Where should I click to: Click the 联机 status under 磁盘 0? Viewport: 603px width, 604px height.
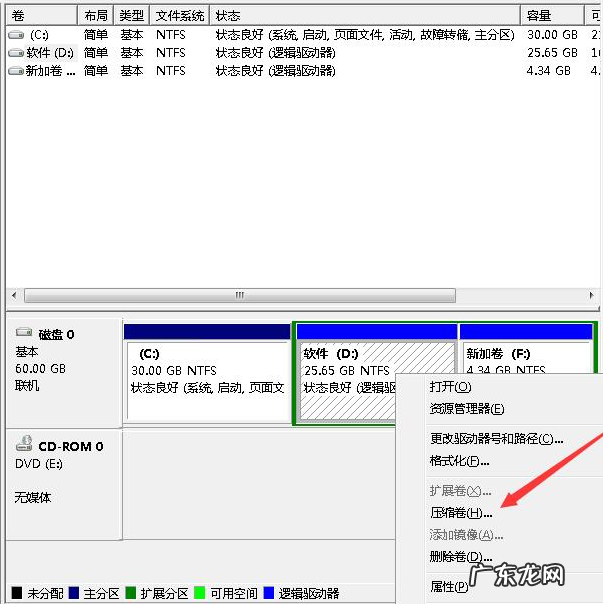(27, 385)
